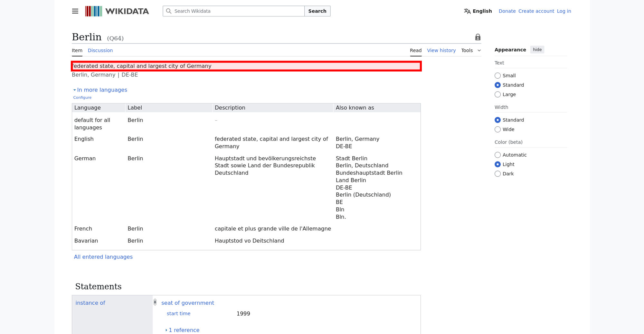Collapse the In more languages section
The width and height of the screenshot is (644, 334).
100,90
